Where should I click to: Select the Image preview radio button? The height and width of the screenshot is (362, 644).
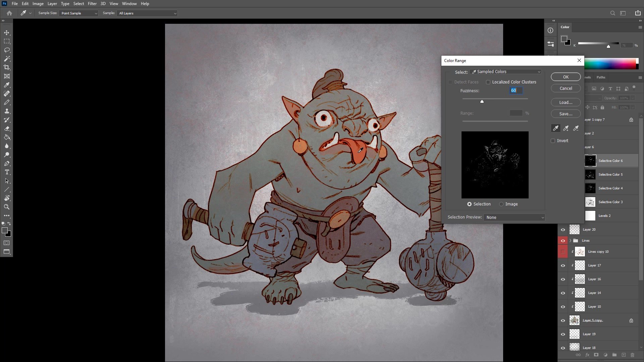501,204
